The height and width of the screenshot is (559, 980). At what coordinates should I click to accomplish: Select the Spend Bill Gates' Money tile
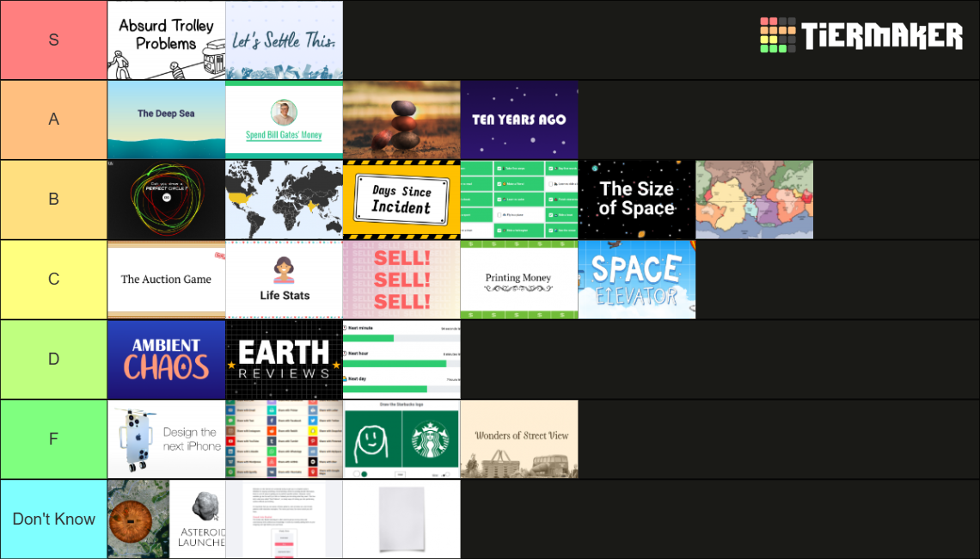284,120
